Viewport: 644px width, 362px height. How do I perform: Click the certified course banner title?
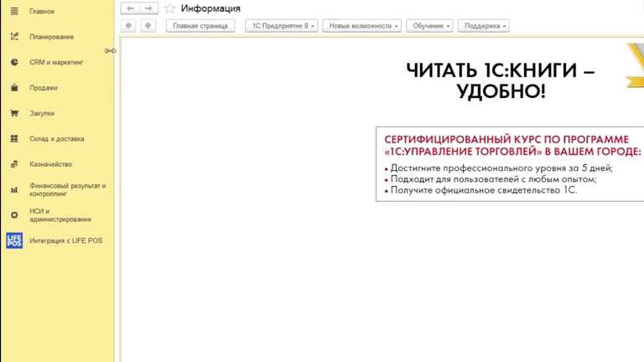[x=512, y=145]
